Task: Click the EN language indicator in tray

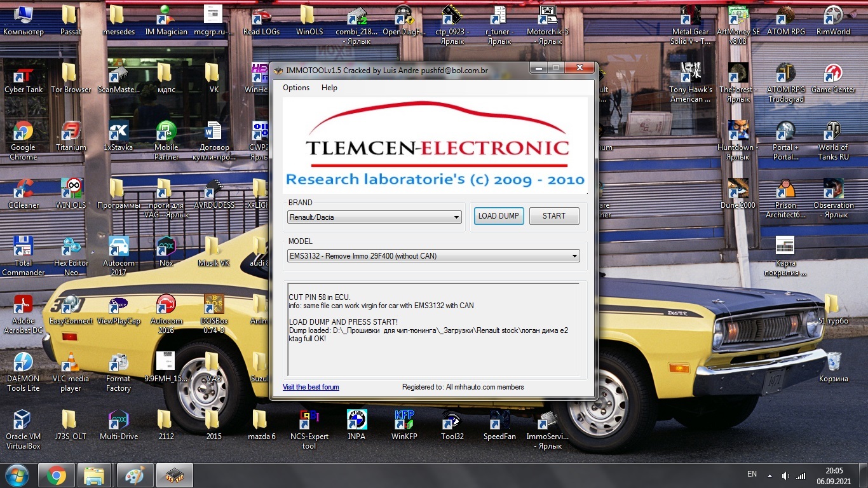Action: (x=752, y=474)
